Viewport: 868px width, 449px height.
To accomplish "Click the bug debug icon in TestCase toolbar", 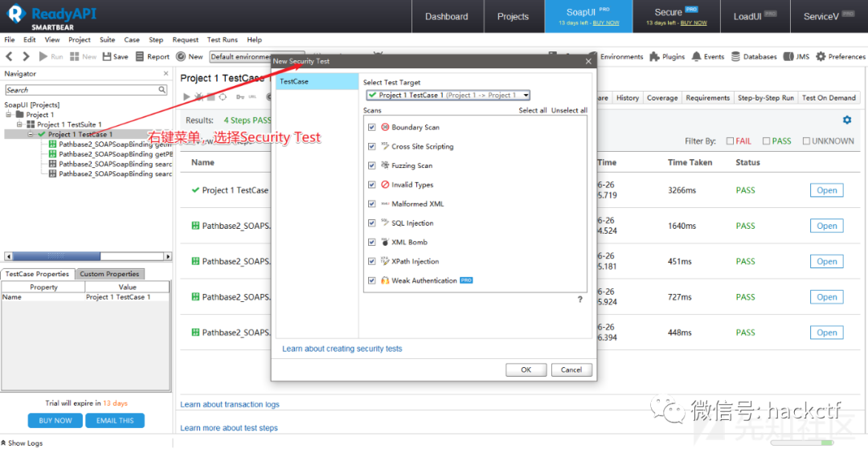I will click(199, 96).
